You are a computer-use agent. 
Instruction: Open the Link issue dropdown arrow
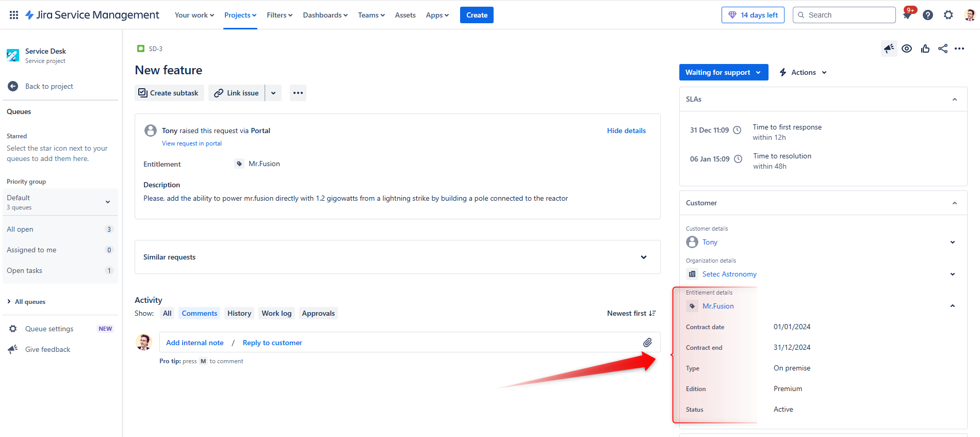(x=273, y=93)
